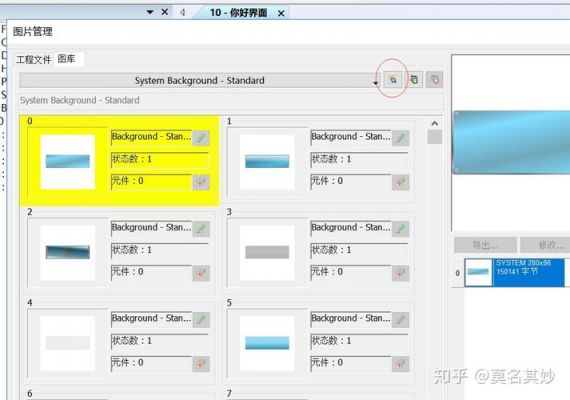Click the pencil rename icon for picture 3

pyautogui.click(x=400, y=229)
